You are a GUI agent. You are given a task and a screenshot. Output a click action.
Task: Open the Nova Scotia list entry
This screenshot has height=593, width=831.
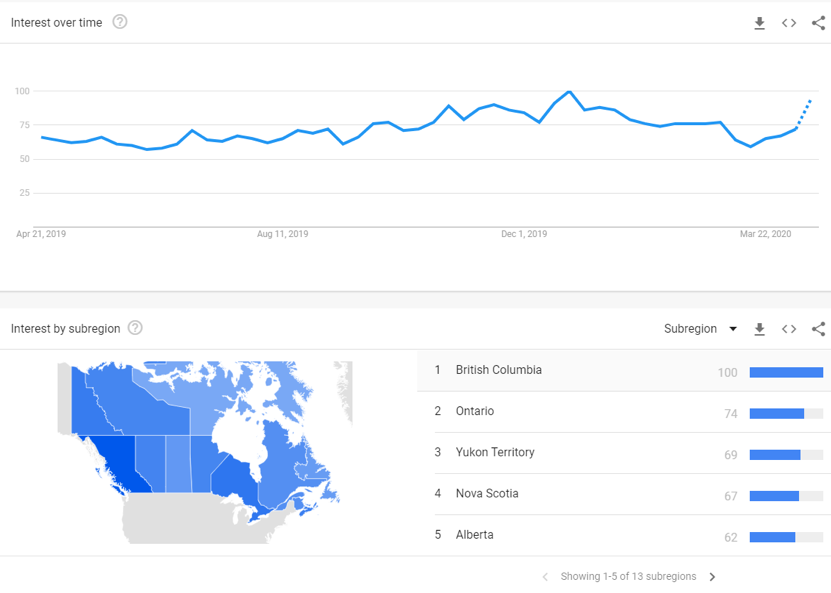(624, 494)
